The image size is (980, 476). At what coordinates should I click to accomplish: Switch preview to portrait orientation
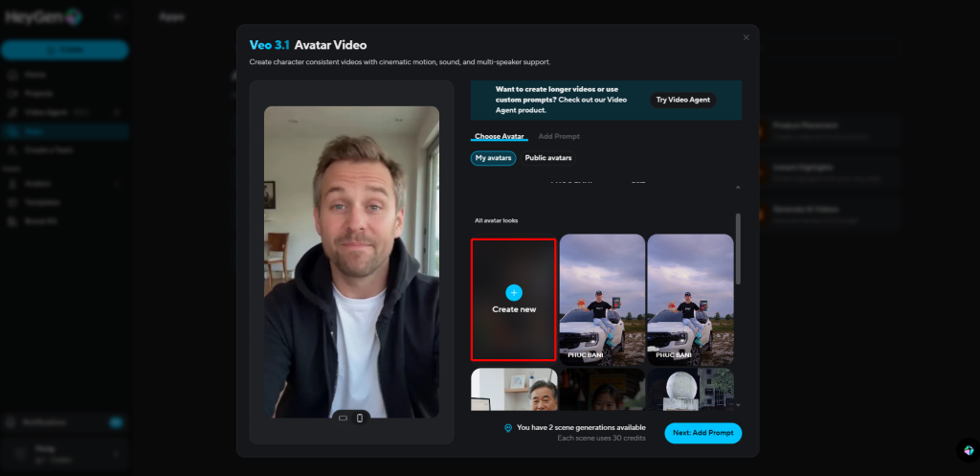tap(360, 418)
